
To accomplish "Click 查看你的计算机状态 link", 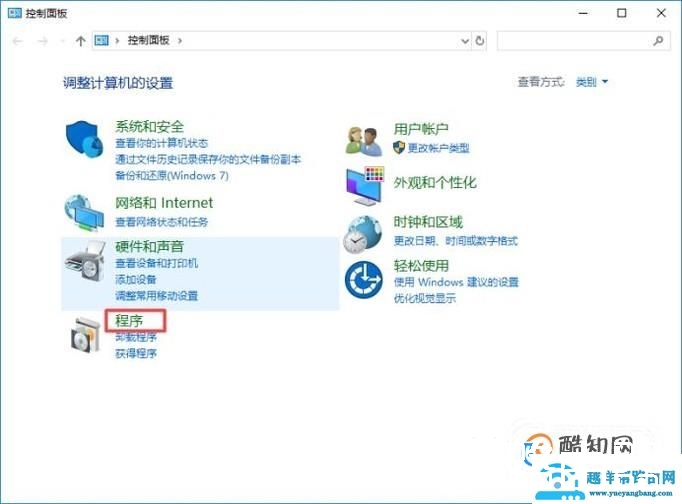I will click(x=161, y=143).
